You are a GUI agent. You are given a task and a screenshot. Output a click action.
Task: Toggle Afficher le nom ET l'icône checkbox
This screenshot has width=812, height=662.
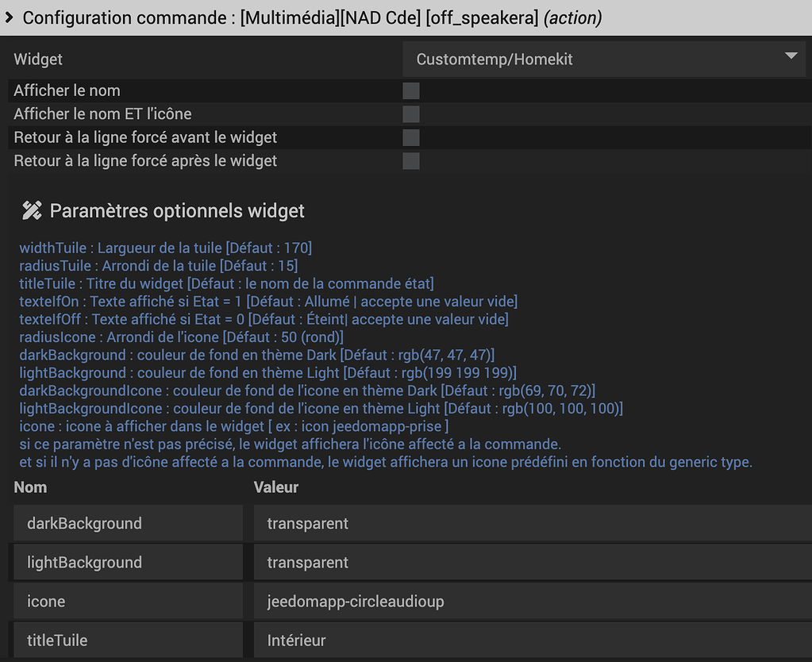[411, 114]
